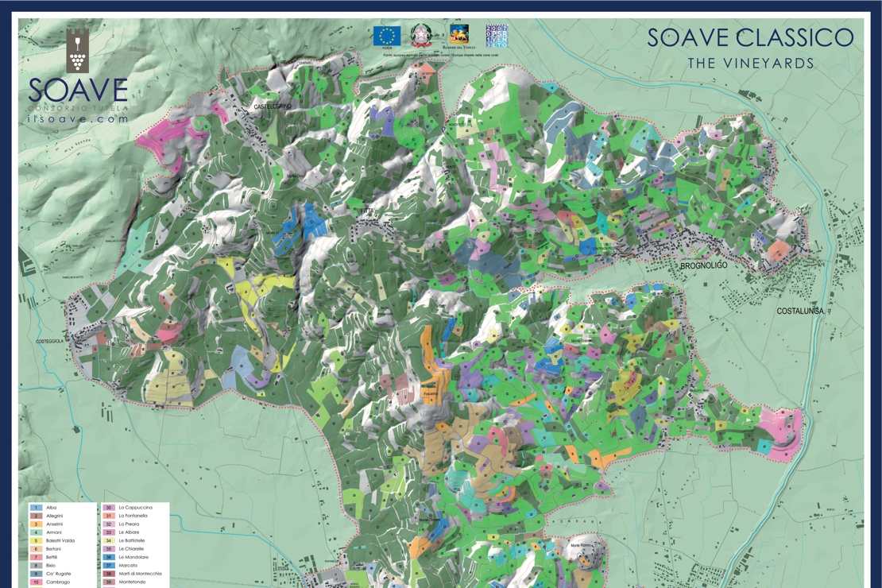Click the PSR Veneto 2007 logo

(497, 36)
